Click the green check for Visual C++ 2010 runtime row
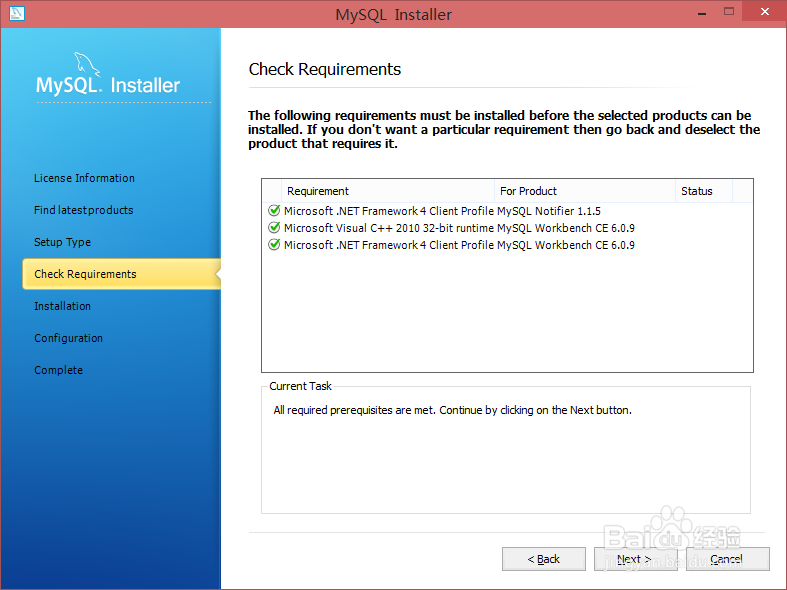The height and width of the screenshot is (590, 787). (274, 228)
